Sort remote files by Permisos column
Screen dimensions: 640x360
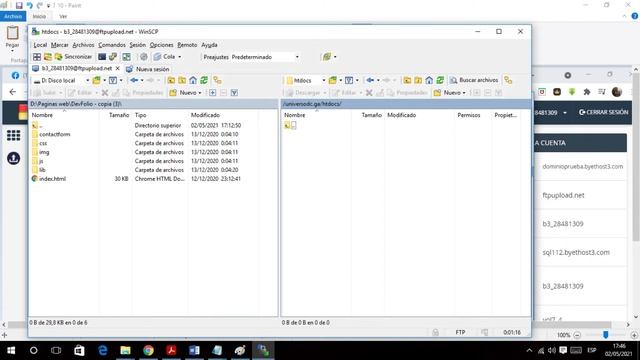[x=469, y=115]
